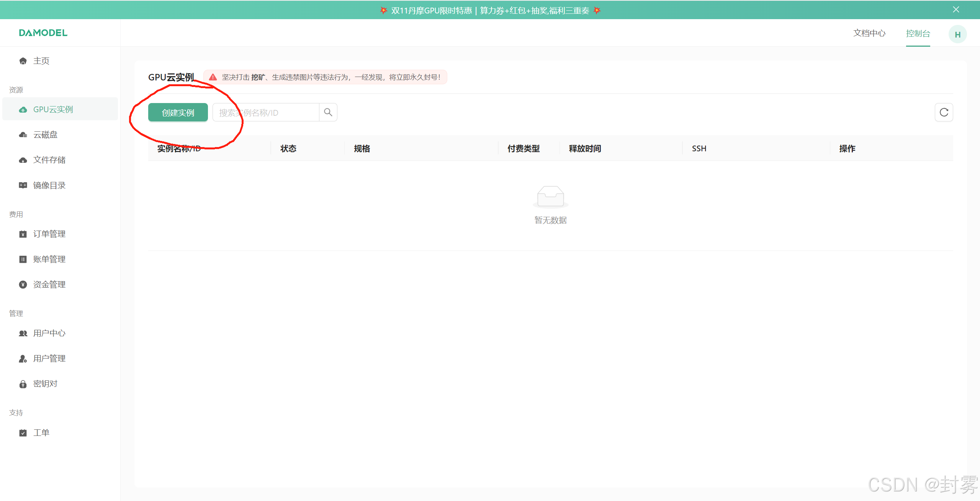Go to 文件存储 file storage
980x501 pixels.
[49, 160]
